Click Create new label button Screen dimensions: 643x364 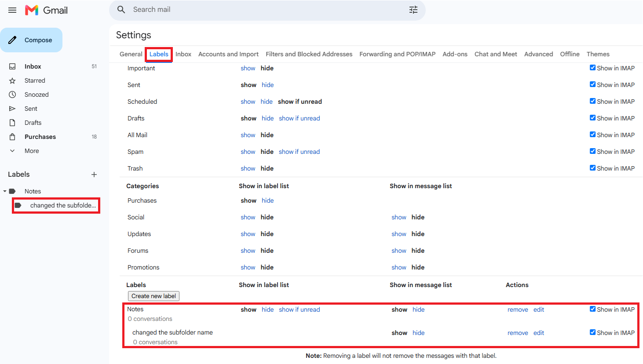tap(153, 296)
